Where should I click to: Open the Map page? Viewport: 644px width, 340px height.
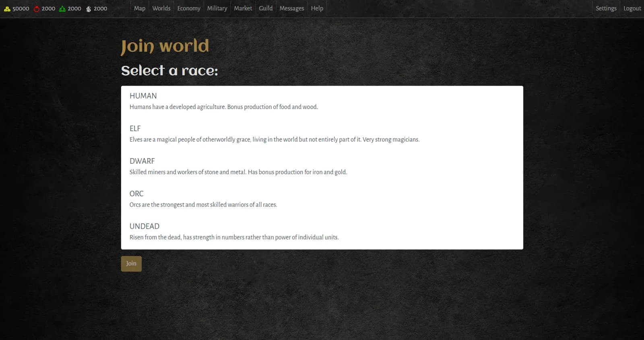[x=140, y=8]
